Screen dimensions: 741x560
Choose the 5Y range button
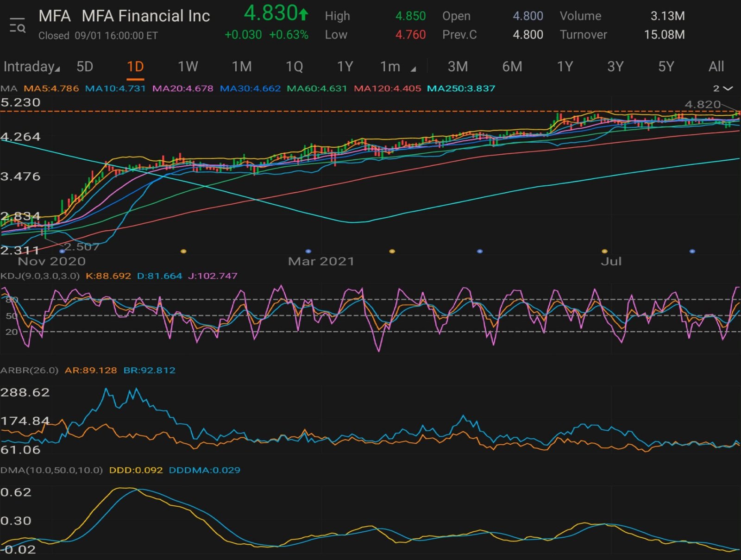(666, 66)
